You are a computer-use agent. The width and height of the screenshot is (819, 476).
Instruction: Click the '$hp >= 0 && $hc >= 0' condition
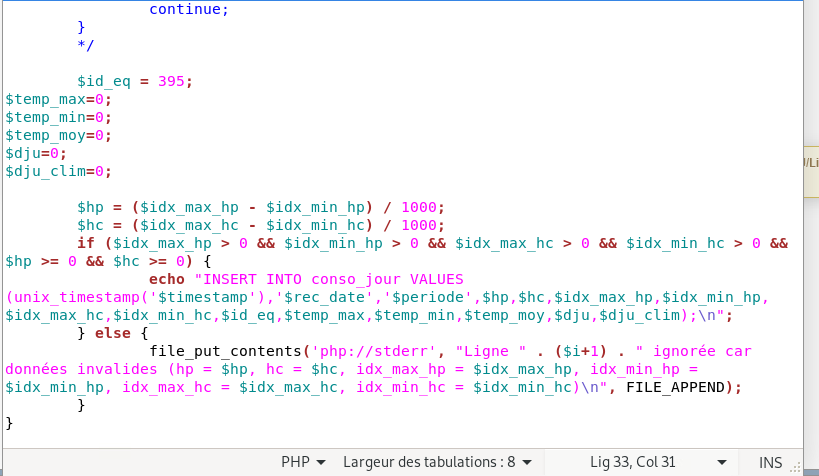99,261
